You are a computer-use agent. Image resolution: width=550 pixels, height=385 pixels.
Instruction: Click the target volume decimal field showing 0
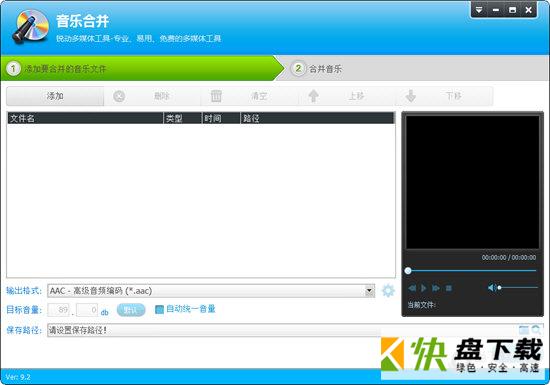coord(87,310)
